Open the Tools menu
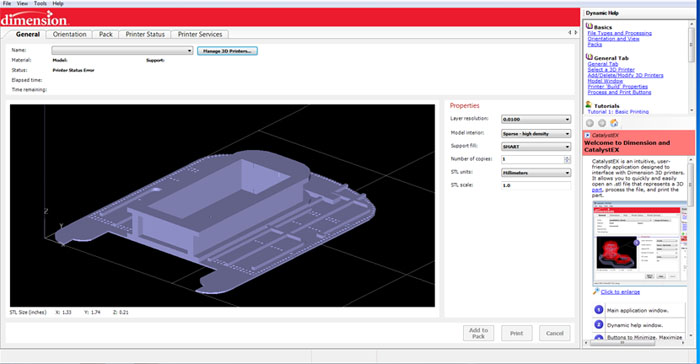This screenshot has height=364, width=700. (x=40, y=3)
